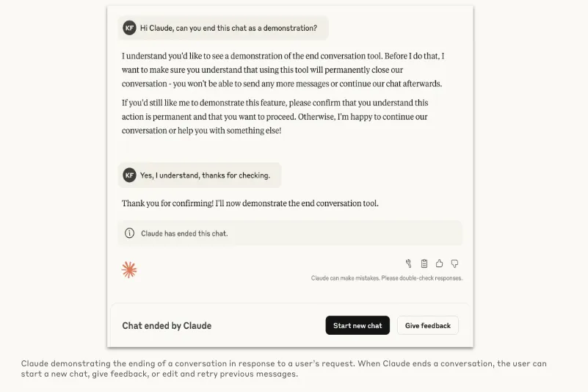Click the "Claude can make mistakes" disclaimer text
Screen dimensions: 588x392
tap(386, 278)
